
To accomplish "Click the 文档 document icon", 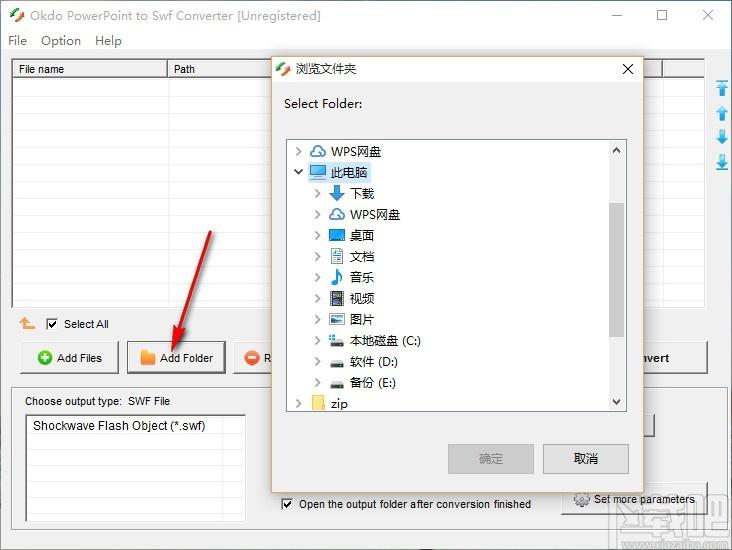I will click(337, 256).
